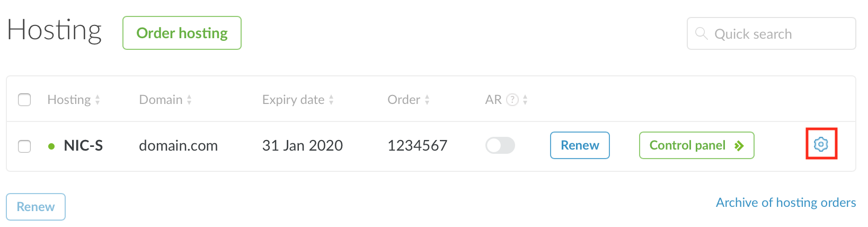Open settings gear for NIC-S hosting

pyautogui.click(x=821, y=144)
